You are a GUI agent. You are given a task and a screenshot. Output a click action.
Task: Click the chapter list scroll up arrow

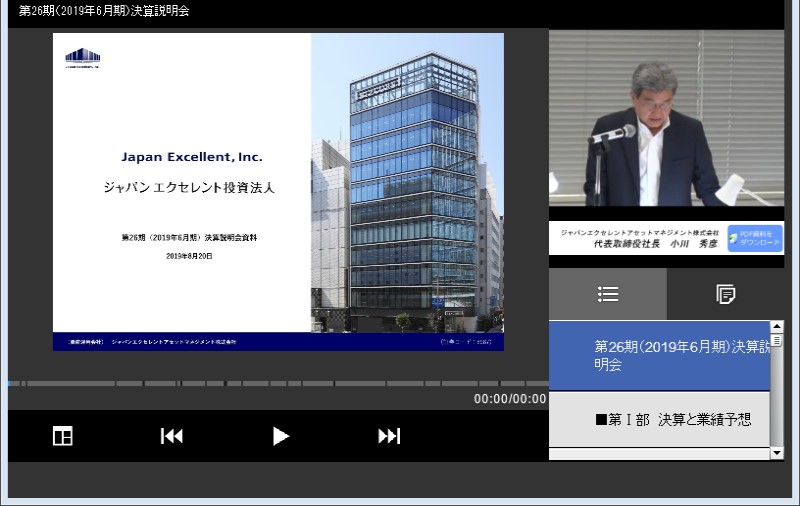tap(777, 326)
